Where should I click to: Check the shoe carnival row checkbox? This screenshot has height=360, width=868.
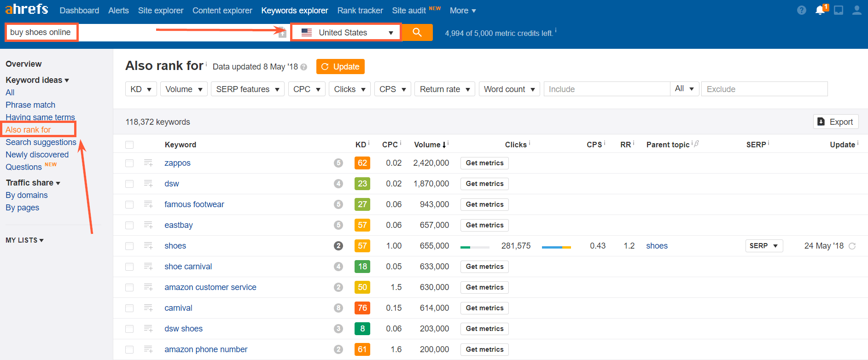(129, 267)
